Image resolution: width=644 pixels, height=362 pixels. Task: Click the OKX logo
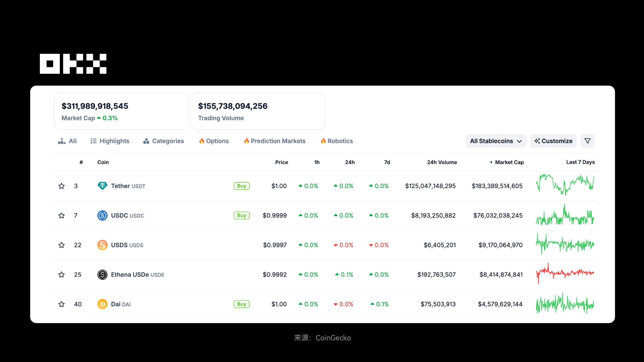point(73,64)
